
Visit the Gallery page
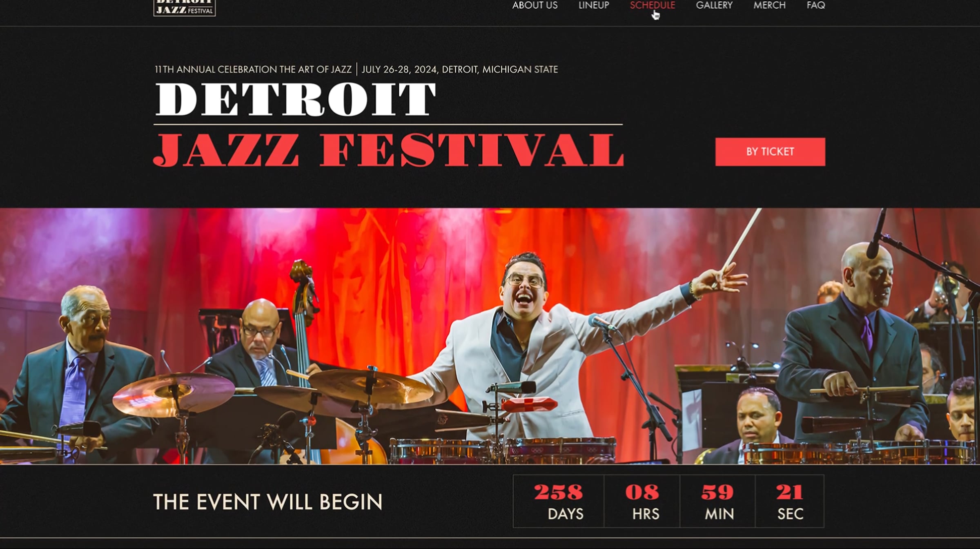point(714,5)
